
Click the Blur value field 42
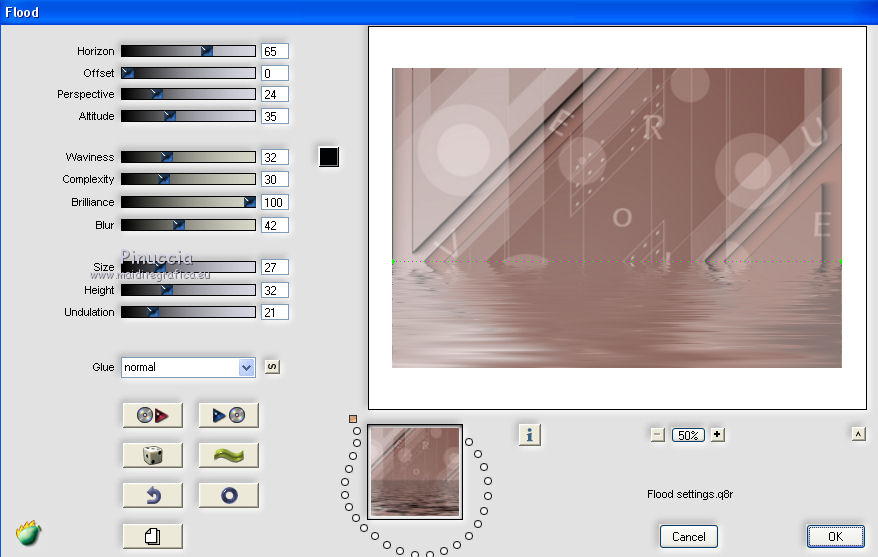(275, 225)
